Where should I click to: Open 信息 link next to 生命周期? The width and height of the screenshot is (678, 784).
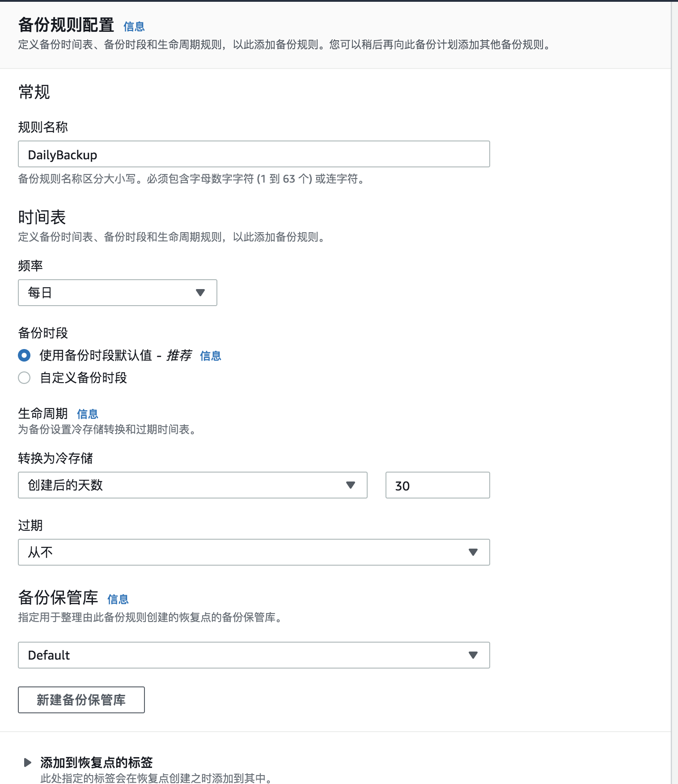point(88,414)
